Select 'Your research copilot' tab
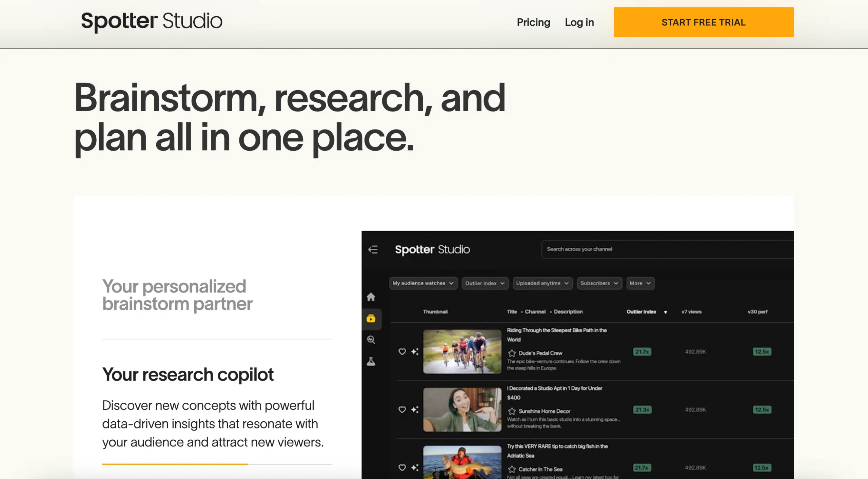Image resolution: width=868 pixels, height=479 pixels. click(188, 375)
